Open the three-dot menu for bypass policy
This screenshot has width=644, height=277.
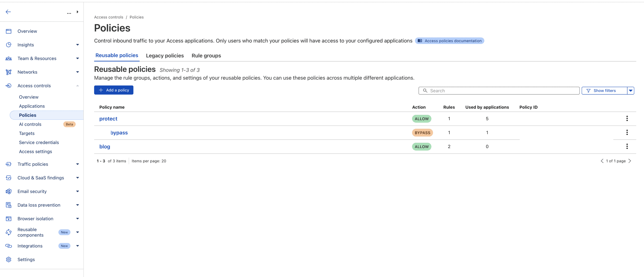coord(627,132)
